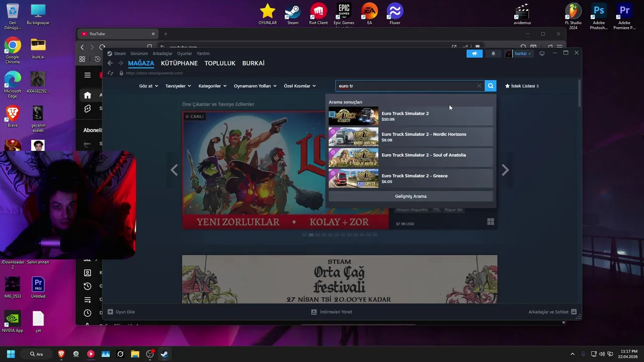Open OYUNLAR star folder on desktop
This screenshot has width=644, height=362.
pyautogui.click(x=268, y=14)
